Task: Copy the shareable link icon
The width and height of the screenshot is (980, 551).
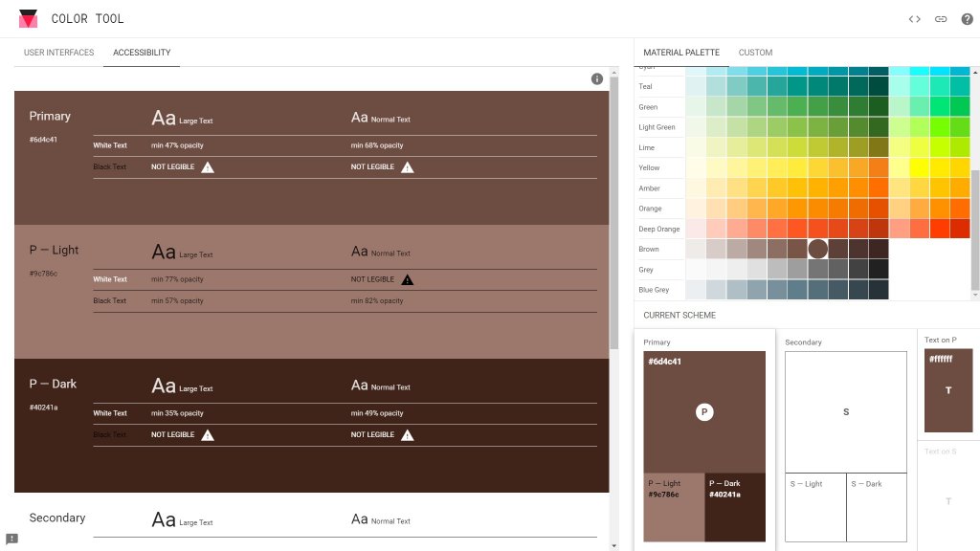Action: point(940,18)
